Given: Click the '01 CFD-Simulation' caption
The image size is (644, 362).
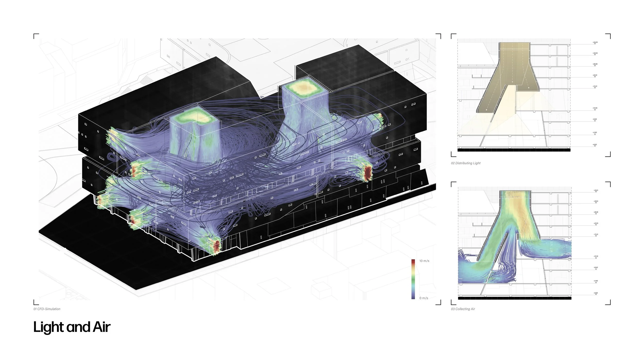Looking at the screenshot, I should coord(47,309).
